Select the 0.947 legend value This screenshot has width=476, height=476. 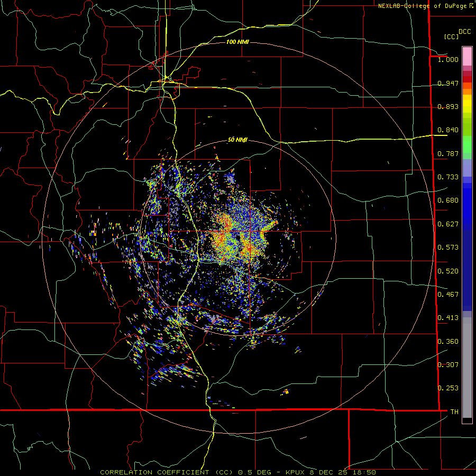pyautogui.click(x=448, y=83)
